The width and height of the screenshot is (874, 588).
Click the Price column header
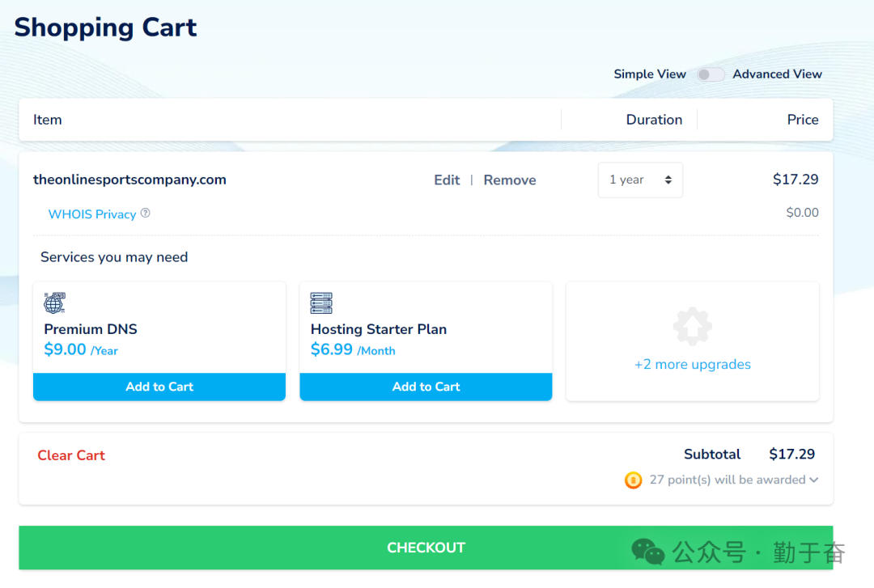[803, 120]
